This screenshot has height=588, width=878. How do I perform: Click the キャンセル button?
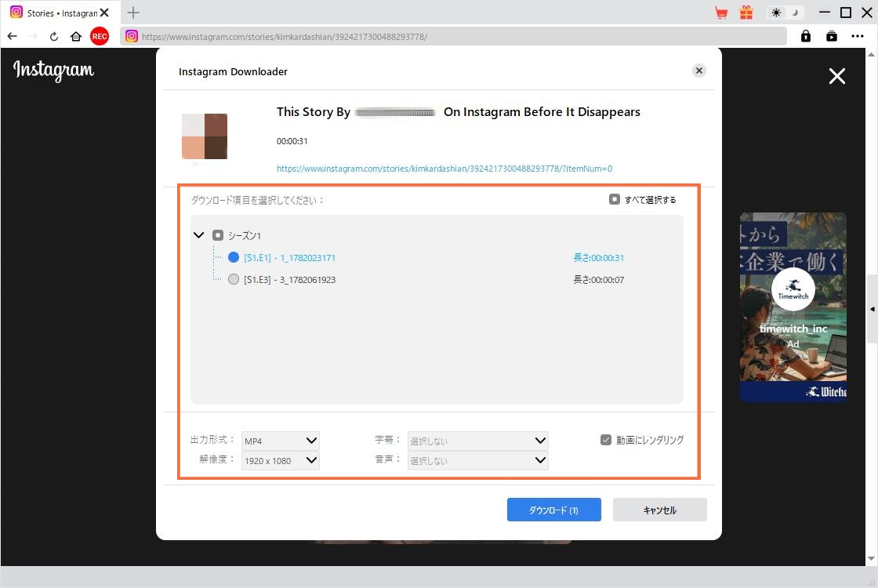tap(659, 510)
